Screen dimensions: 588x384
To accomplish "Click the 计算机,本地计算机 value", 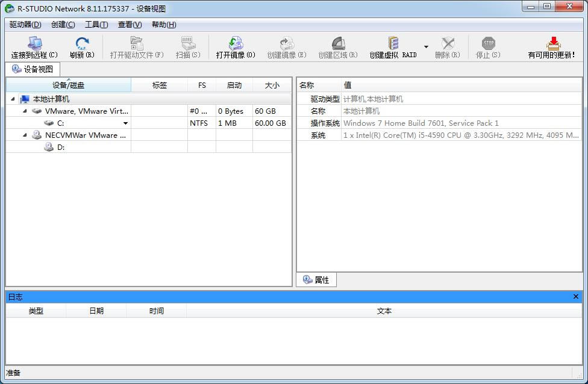I will pyautogui.click(x=373, y=99).
